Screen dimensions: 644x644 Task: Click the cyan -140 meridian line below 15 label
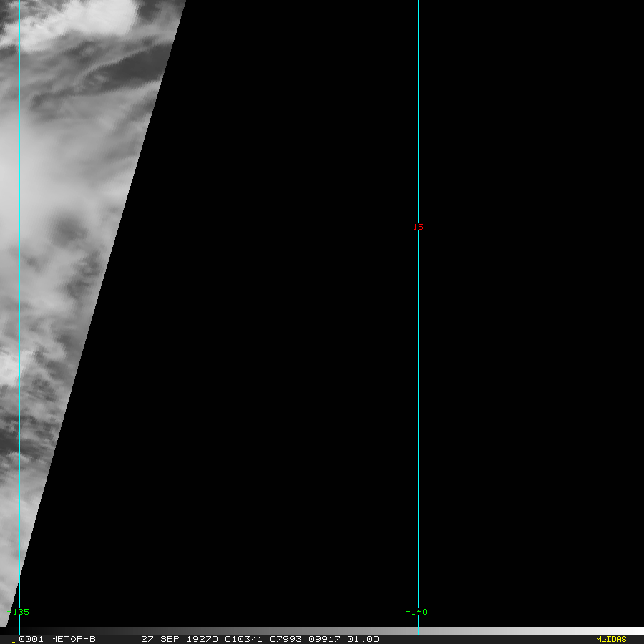[x=418, y=411]
